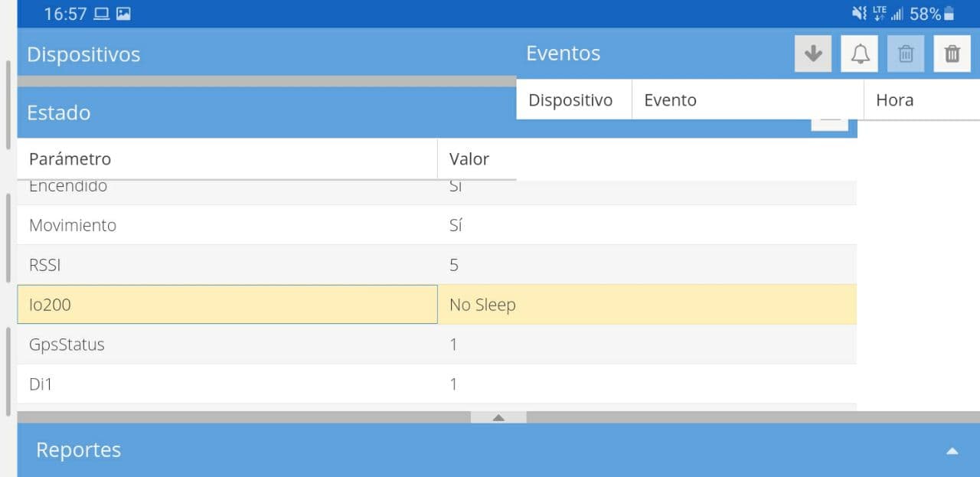Toggle the notifications bell icon
The width and height of the screenshot is (980, 477).
pyautogui.click(x=860, y=54)
